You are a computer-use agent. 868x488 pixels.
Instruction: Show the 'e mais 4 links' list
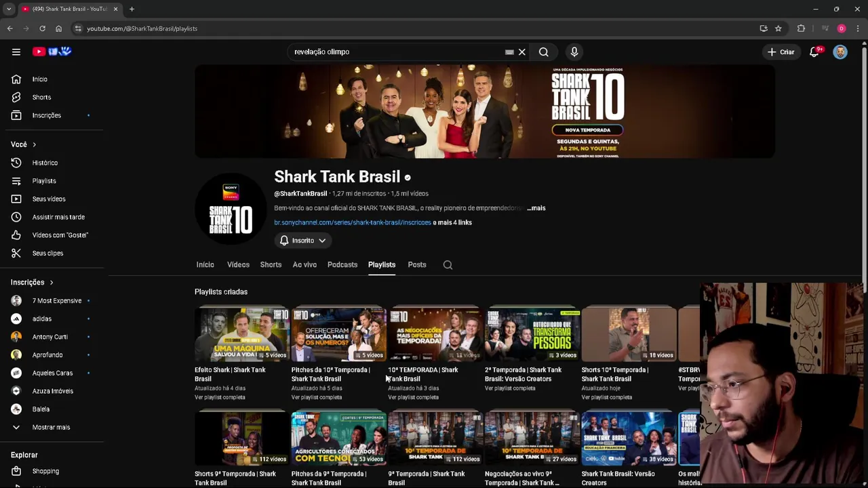coord(452,222)
